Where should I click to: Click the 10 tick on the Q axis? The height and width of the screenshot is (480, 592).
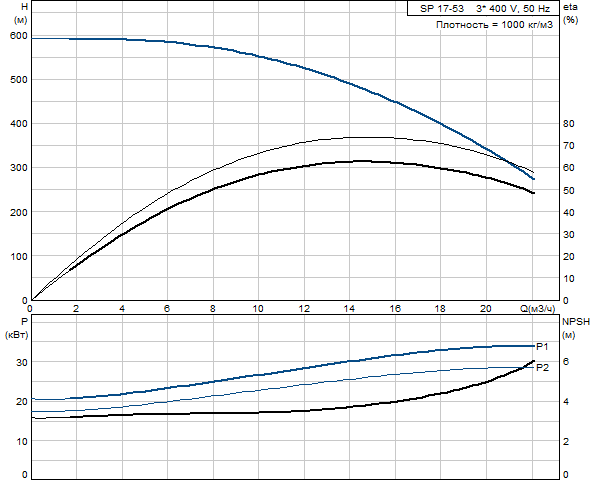(x=258, y=309)
